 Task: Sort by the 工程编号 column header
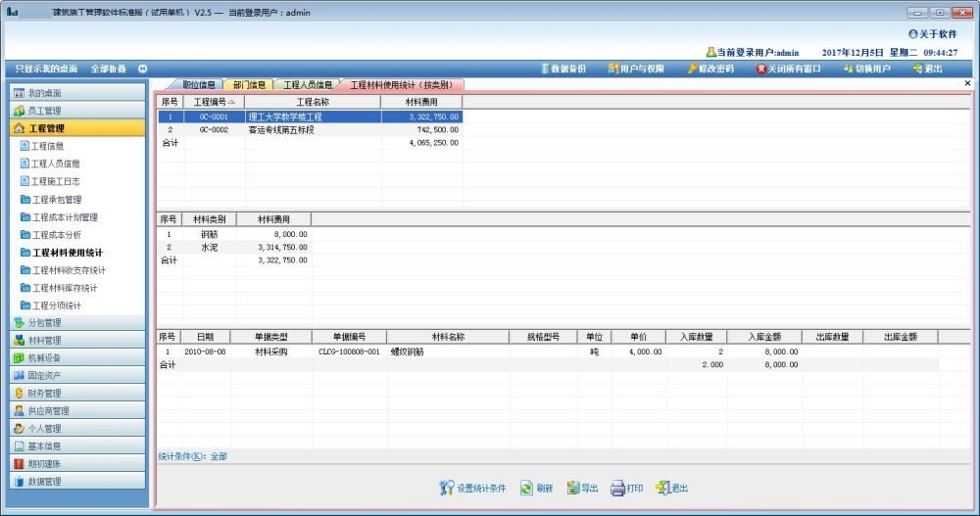tap(213, 102)
